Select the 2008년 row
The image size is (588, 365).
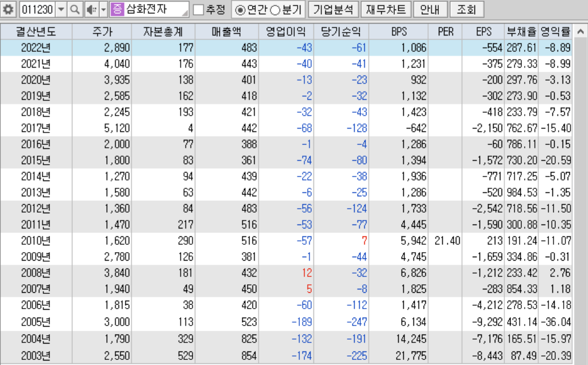286,273
